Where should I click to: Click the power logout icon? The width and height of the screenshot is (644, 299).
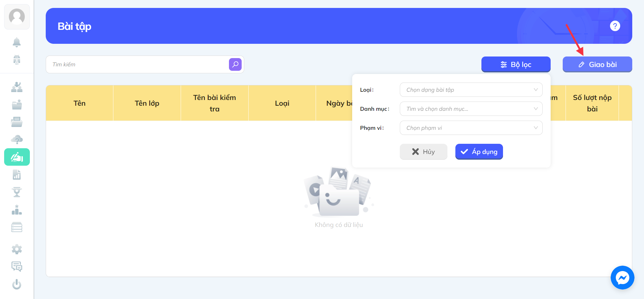click(17, 284)
